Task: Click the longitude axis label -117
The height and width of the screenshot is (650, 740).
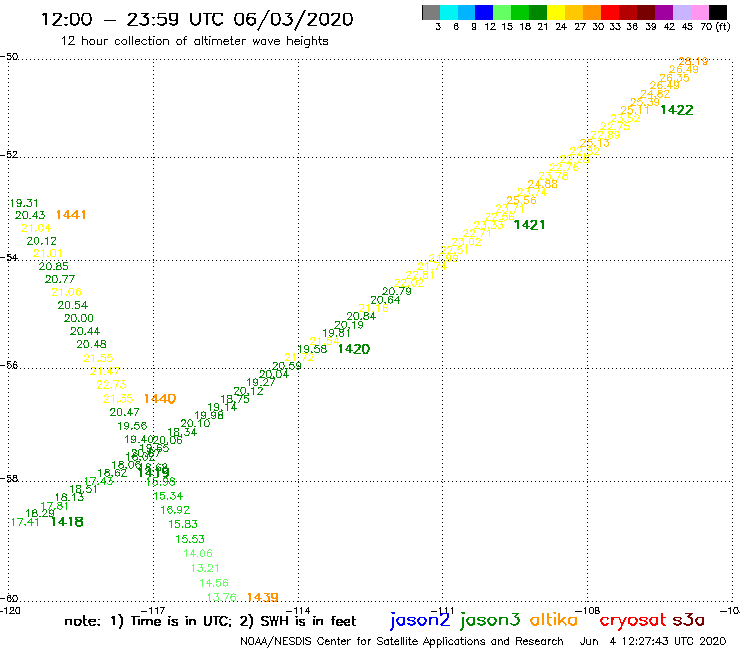Action: pyautogui.click(x=153, y=610)
